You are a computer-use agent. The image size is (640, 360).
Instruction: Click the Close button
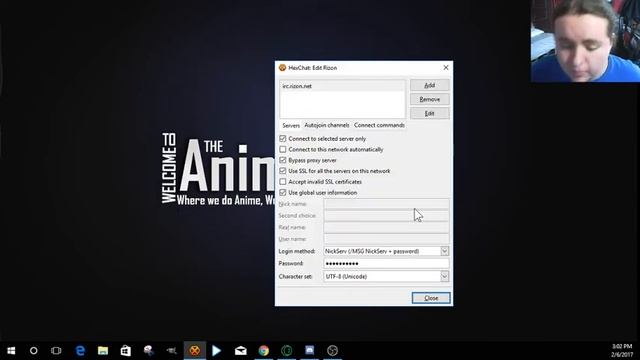431,298
